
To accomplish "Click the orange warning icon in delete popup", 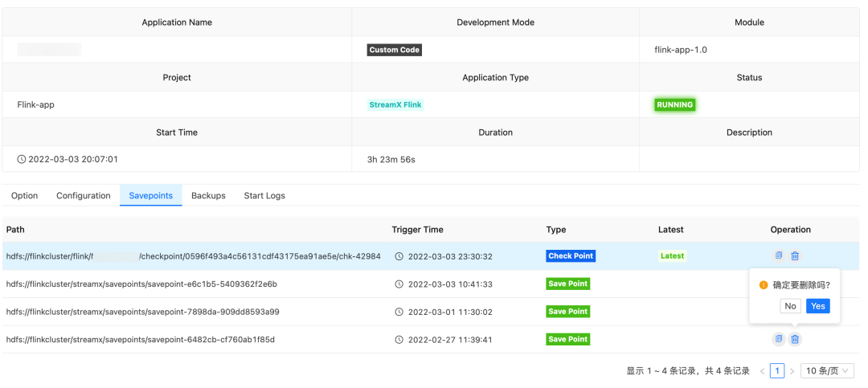I will click(764, 285).
